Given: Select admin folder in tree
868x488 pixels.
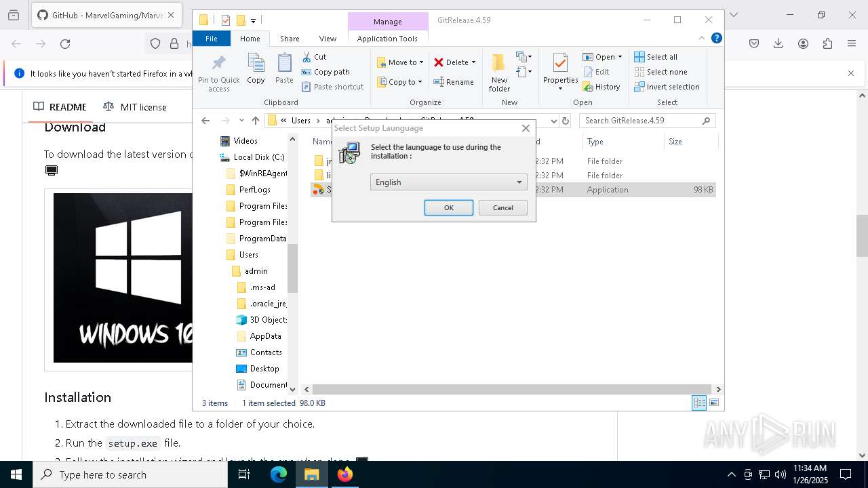Looking at the screenshot, I should point(256,271).
